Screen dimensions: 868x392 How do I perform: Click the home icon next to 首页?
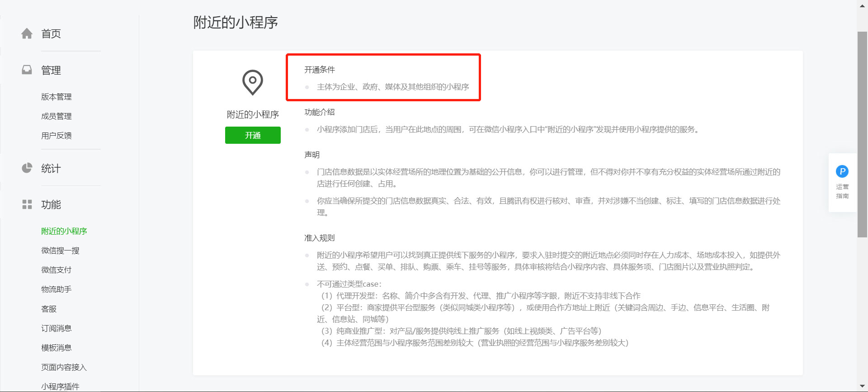[27, 33]
